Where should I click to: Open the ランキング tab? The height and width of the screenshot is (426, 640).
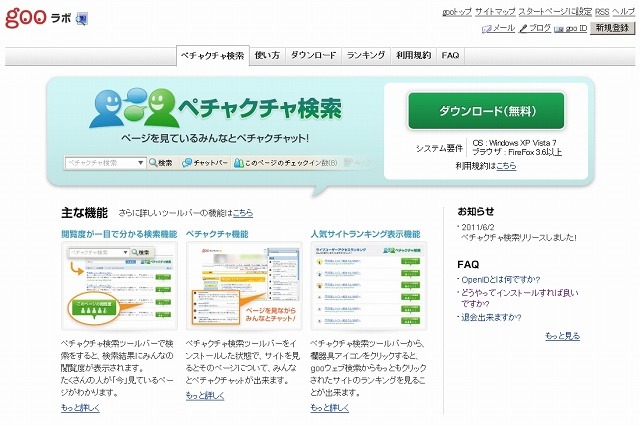pyautogui.click(x=366, y=55)
